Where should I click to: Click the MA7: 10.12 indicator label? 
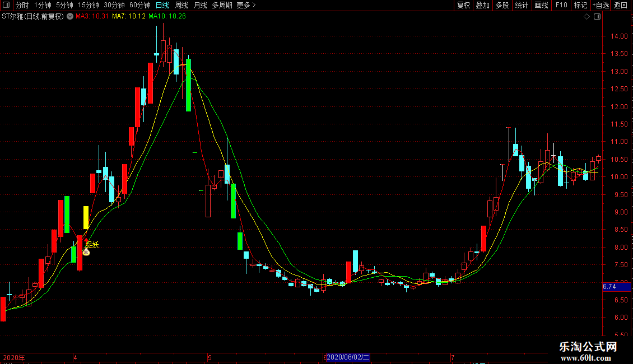129,17
